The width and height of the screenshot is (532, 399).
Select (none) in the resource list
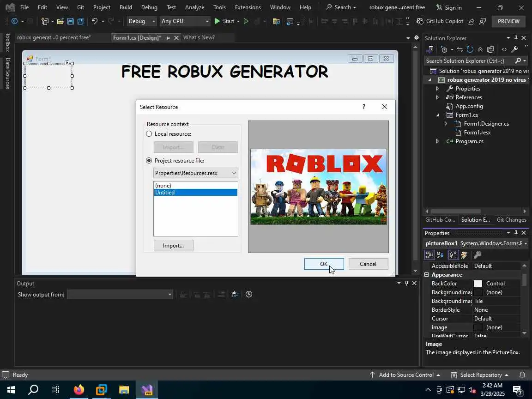pyautogui.click(x=196, y=186)
